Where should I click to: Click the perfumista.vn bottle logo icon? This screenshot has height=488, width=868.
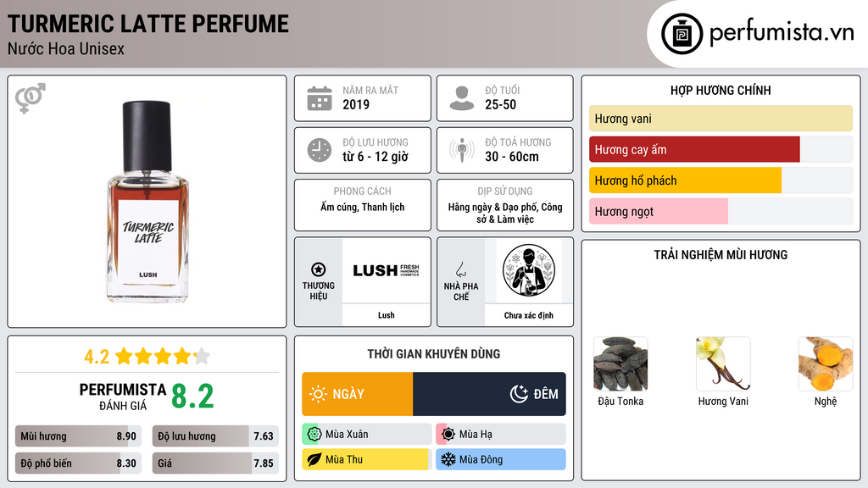(x=682, y=34)
